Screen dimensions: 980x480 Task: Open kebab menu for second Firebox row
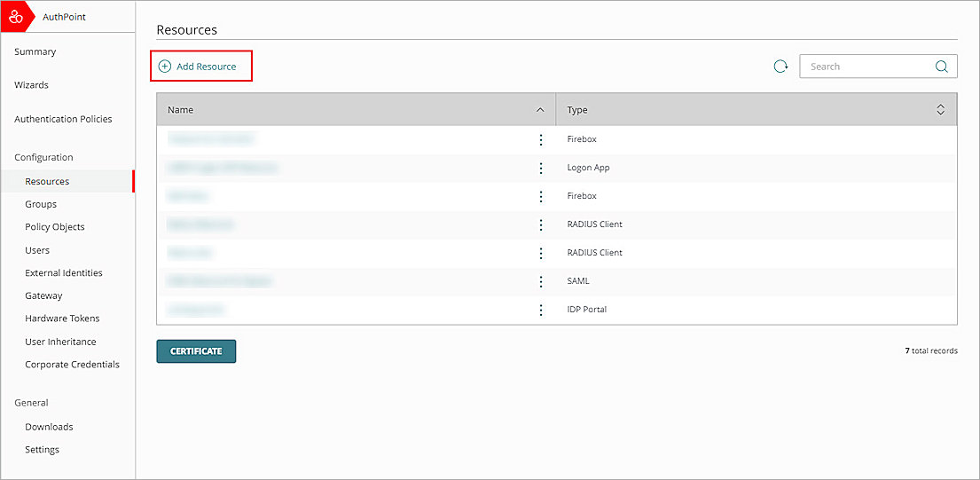(x=541, y=196)
